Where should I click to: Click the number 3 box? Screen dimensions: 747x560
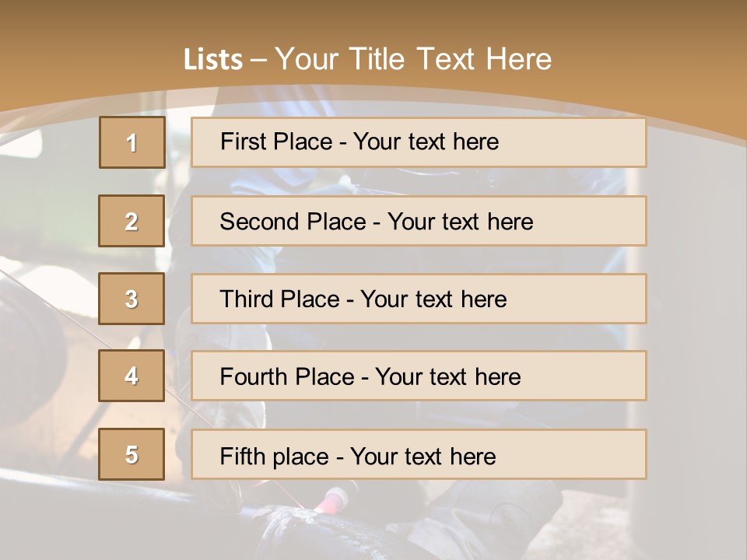click(132, 299)
